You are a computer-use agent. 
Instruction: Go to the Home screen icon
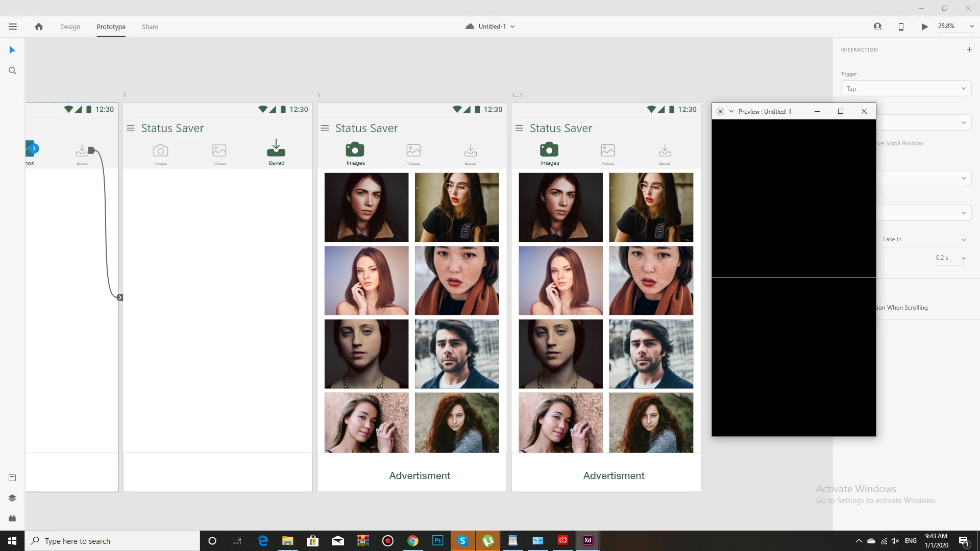point(39,27)
